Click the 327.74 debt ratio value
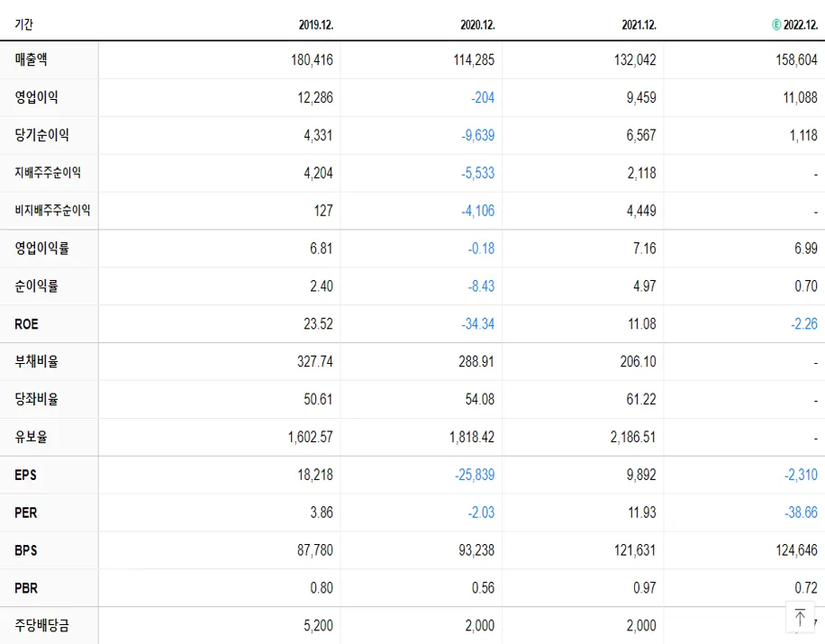Image resolution: width=825 pixels, height=644 pixels. [315, 361]
